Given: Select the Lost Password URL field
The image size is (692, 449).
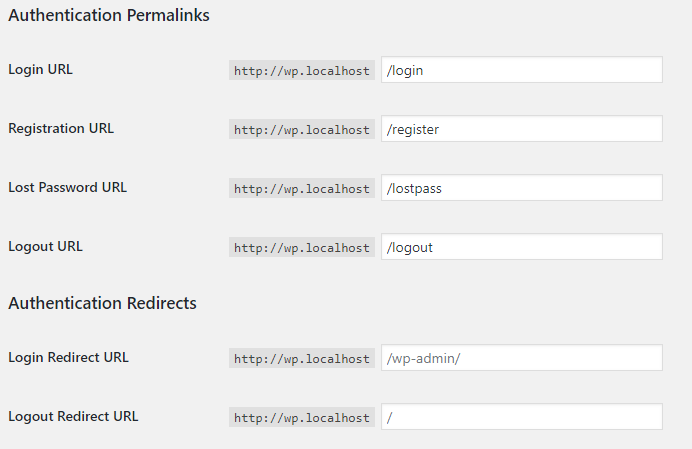Looking at the screenshot, I should pyautogui.click(x=522, y=188).
